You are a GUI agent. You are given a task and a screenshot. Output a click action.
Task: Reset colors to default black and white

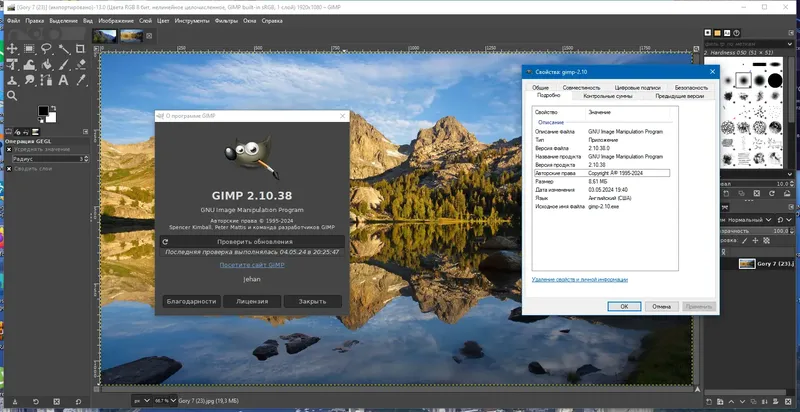point(41,120)
